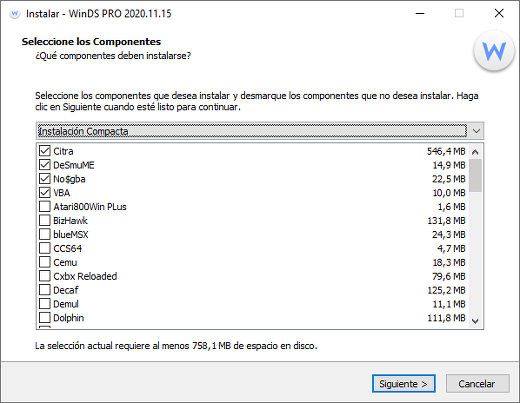Image resolution: width=520 pixels, height=403 pixels.
Task: Select the CCS64 row label
Action: tap(68, 249)
